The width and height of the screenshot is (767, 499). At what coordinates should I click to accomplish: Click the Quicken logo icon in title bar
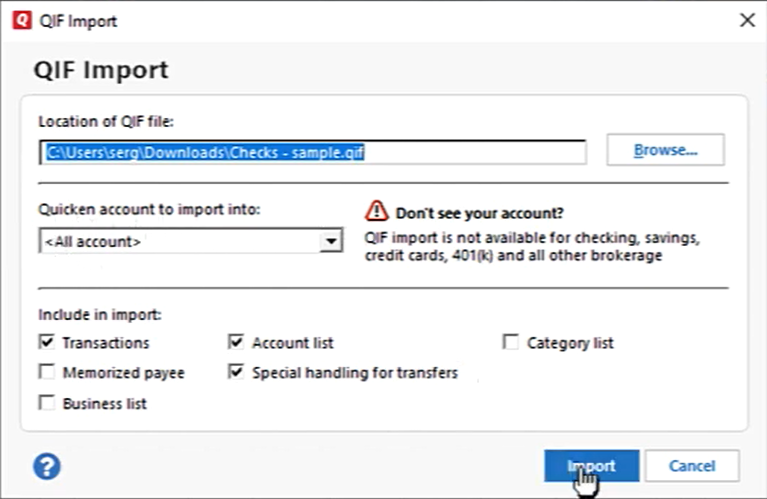click(22, 20)
